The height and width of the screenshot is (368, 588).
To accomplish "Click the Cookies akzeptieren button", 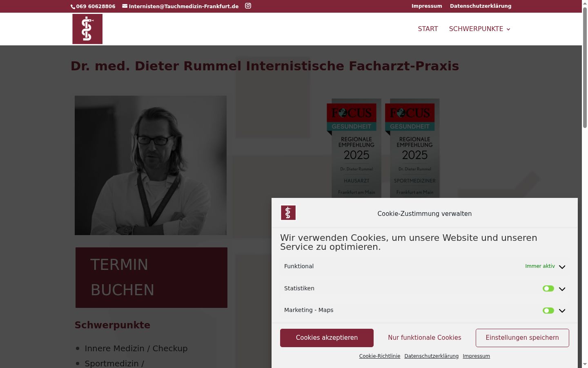I will (x=327, y=338).
